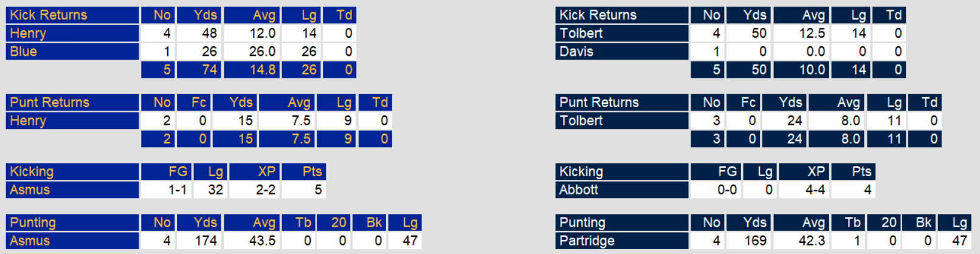This screenshot has width=980, height=254.
Task: Open Asmus in the Kicking table
Action: [x=30, y=190]
